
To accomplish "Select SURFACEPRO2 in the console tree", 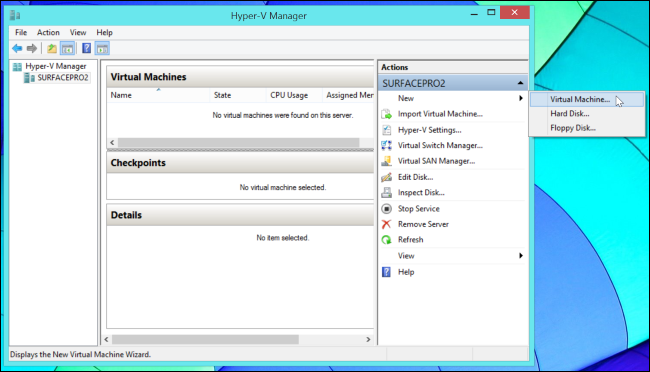I will (x=63, y=78).
